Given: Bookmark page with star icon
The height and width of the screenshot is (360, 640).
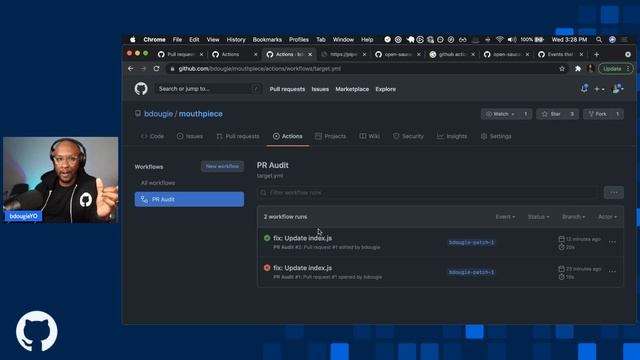Looking at the screenshot, I should click(562, 69).
